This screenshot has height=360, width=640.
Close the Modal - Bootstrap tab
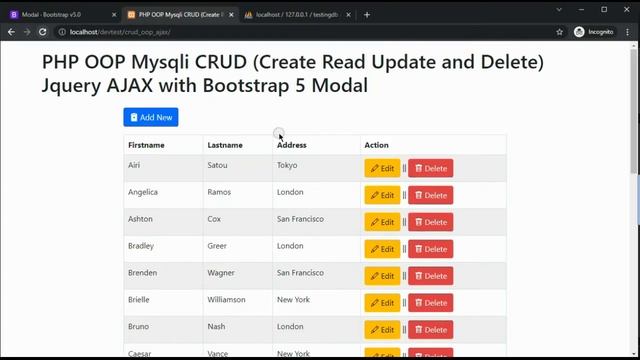coord(114,15)
